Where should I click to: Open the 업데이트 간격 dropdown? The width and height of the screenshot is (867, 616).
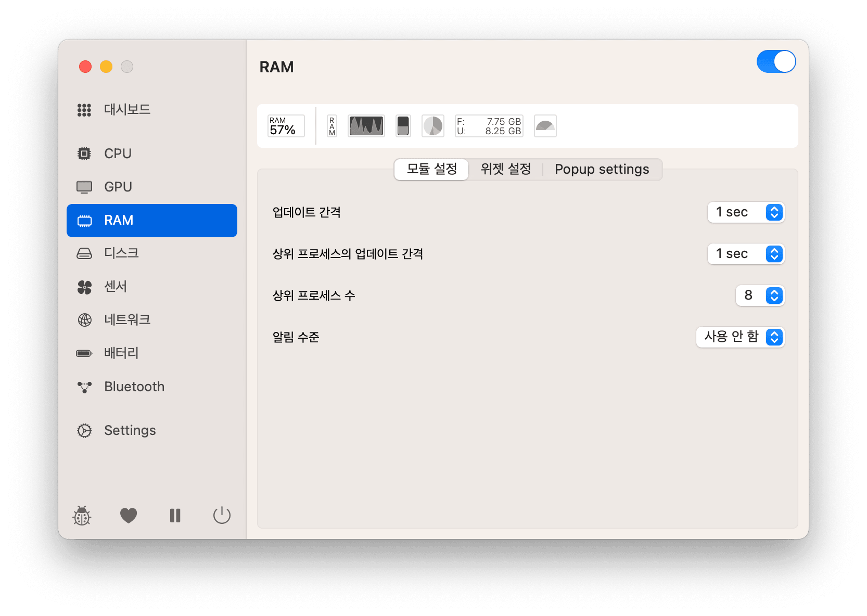tap(745, 212)
